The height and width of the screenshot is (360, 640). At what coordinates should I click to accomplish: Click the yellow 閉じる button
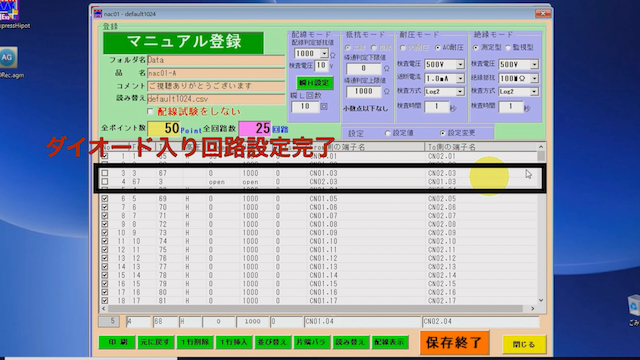coord(524,344)
